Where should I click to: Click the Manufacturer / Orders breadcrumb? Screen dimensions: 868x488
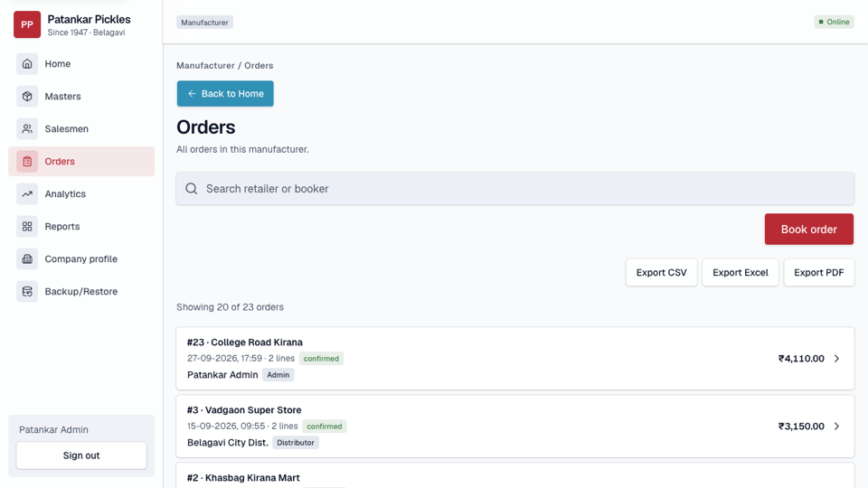pyautogui.click(x=225, y=65)
